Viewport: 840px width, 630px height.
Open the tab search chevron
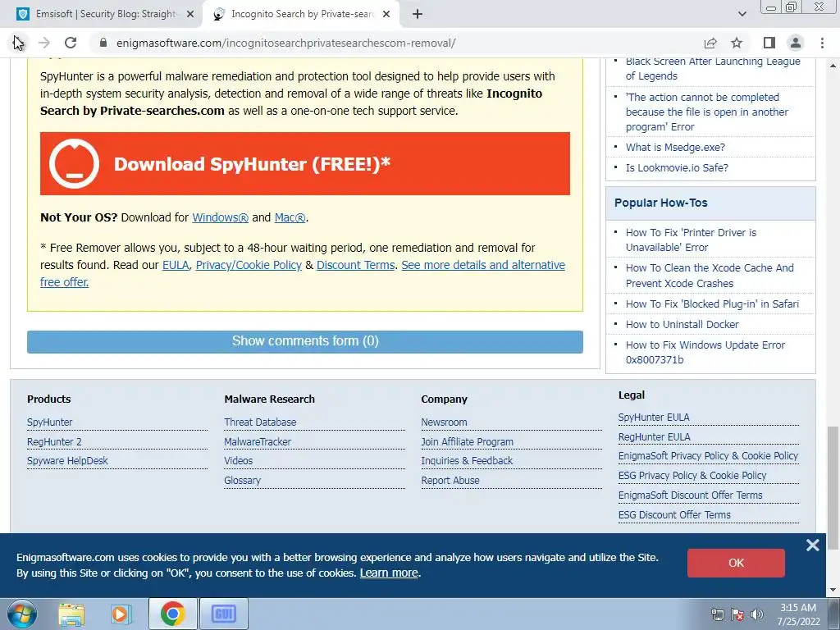coord(742,15)
